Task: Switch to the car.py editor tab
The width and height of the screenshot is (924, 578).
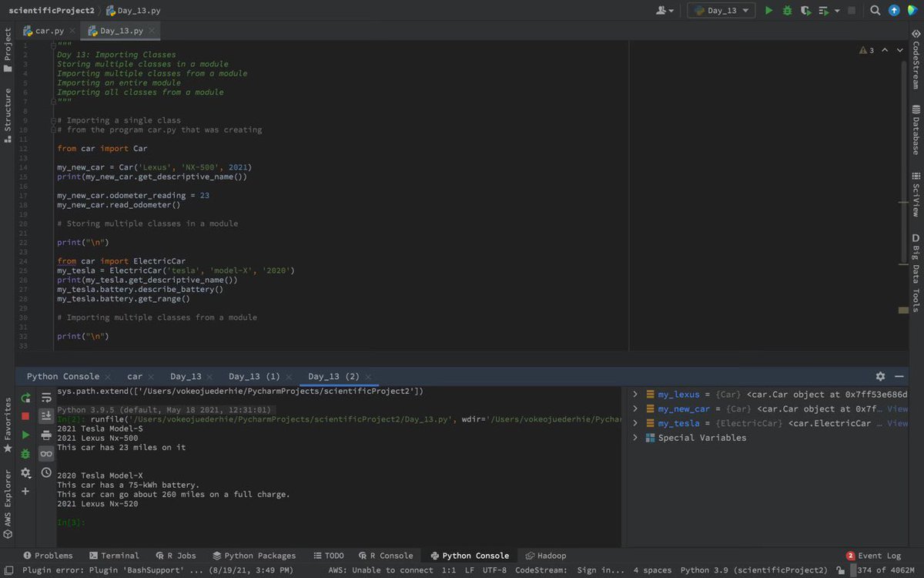Action: 49,31
